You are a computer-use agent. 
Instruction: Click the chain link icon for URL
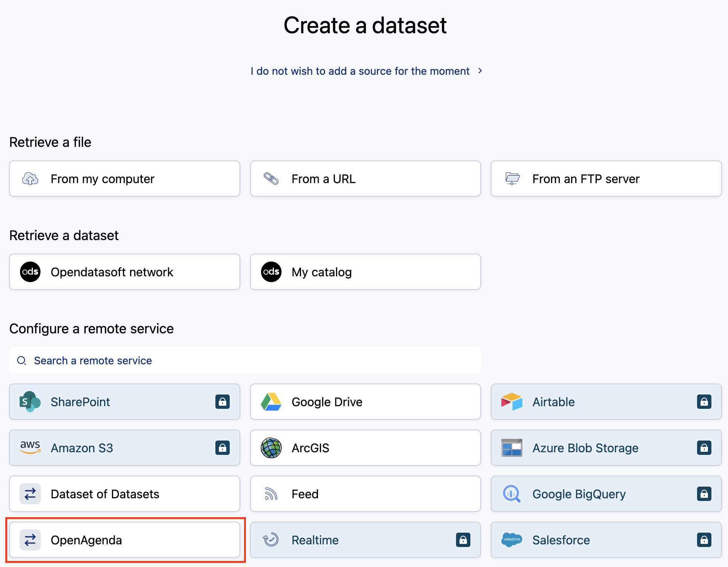pos(271,179)
